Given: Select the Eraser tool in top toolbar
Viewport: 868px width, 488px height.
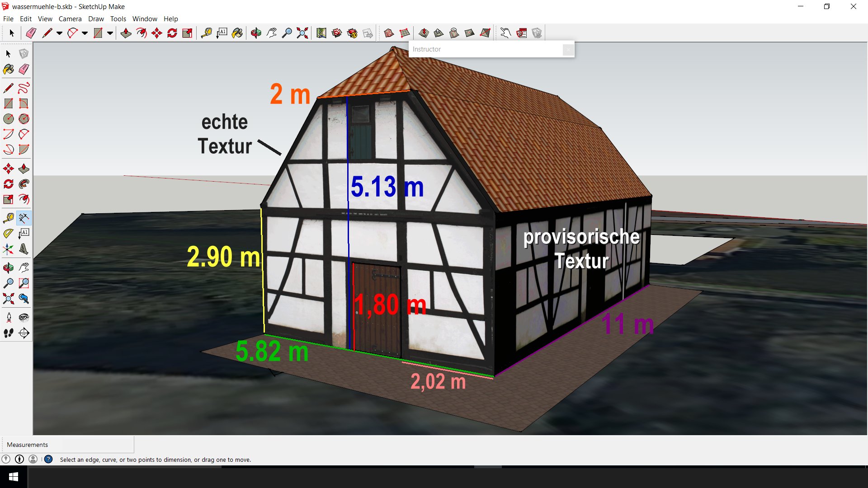Looking at the screenshot, I should click(31, 33).
